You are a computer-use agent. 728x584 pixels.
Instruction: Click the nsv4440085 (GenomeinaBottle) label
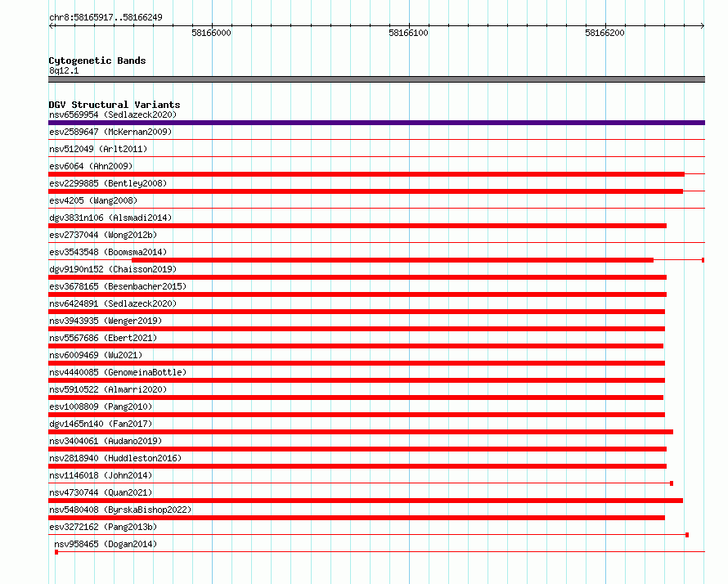point(118,372)
